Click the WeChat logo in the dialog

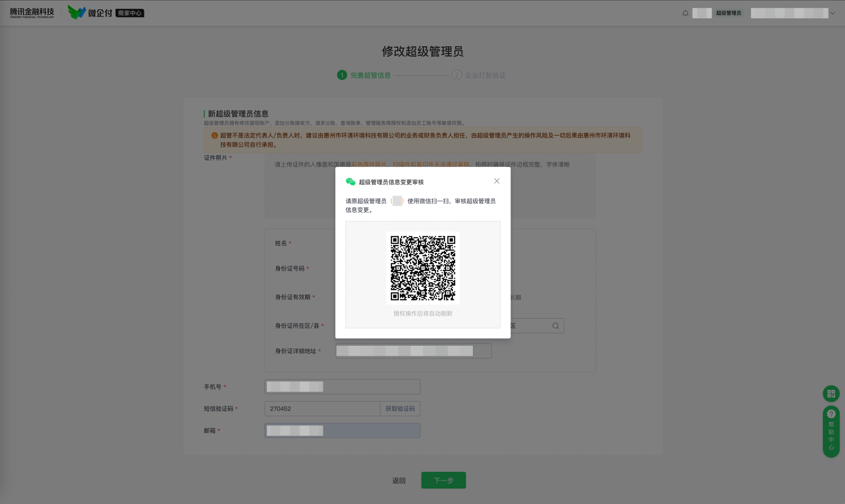click(351, 181)
